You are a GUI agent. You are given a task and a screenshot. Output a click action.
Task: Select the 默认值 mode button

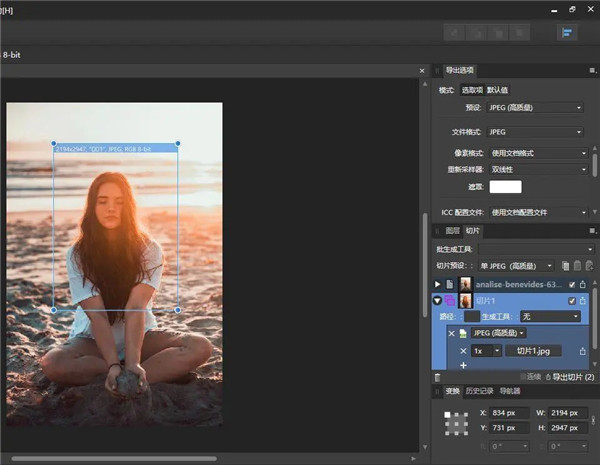pyautogui.click(x=500, y=90)
